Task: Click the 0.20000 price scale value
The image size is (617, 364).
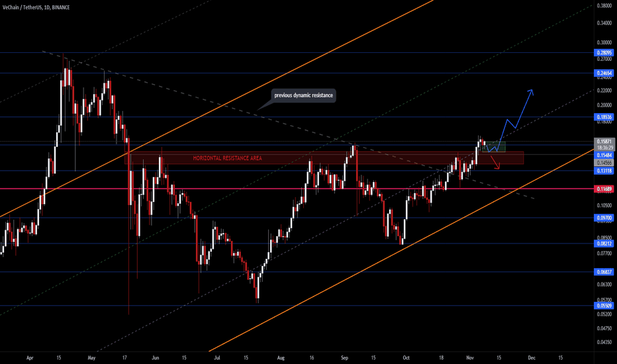Action: click(604, 105)
